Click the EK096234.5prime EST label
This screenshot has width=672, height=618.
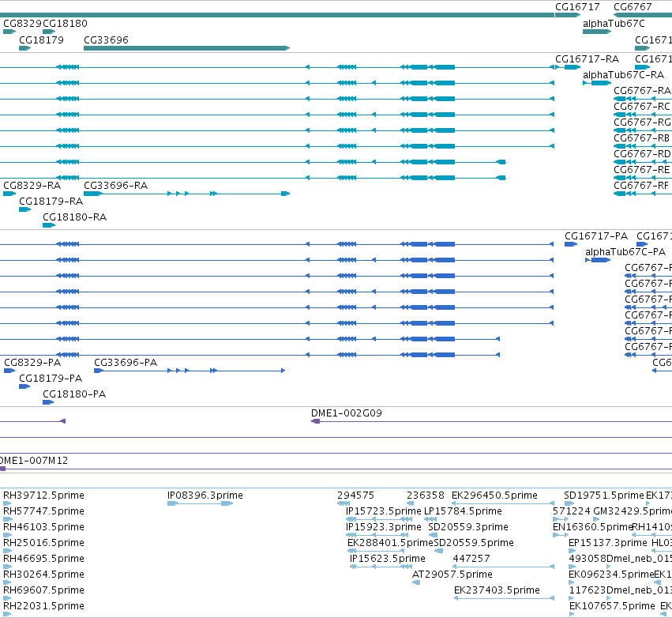(611, 575)
